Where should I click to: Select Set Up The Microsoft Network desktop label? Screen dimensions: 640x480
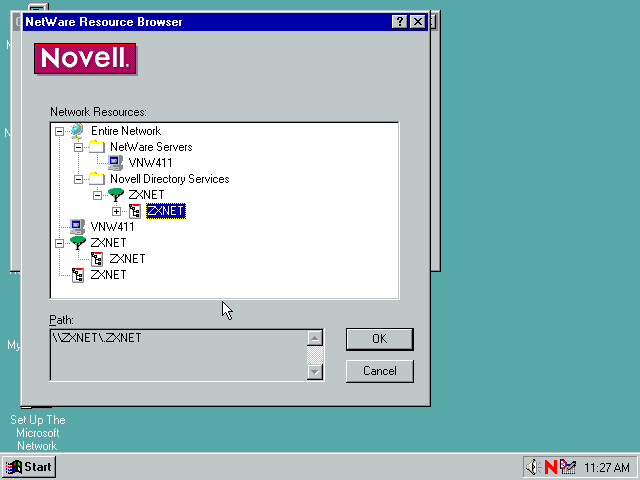38,433
